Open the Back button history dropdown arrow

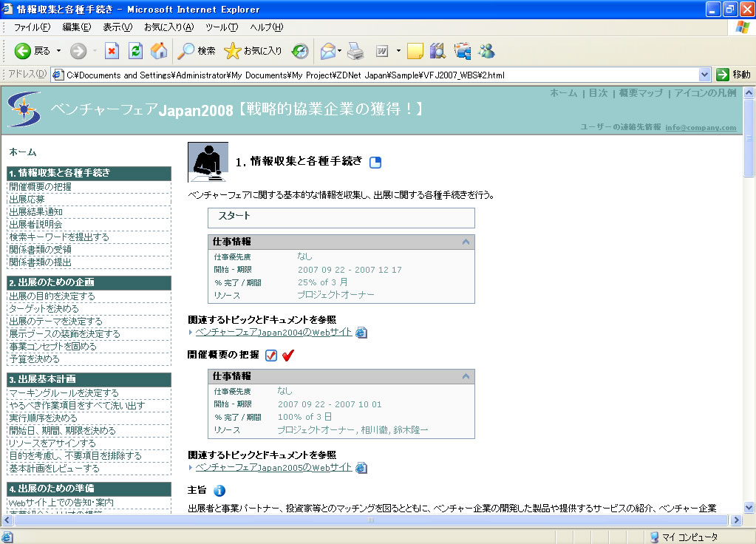point(59,51)
